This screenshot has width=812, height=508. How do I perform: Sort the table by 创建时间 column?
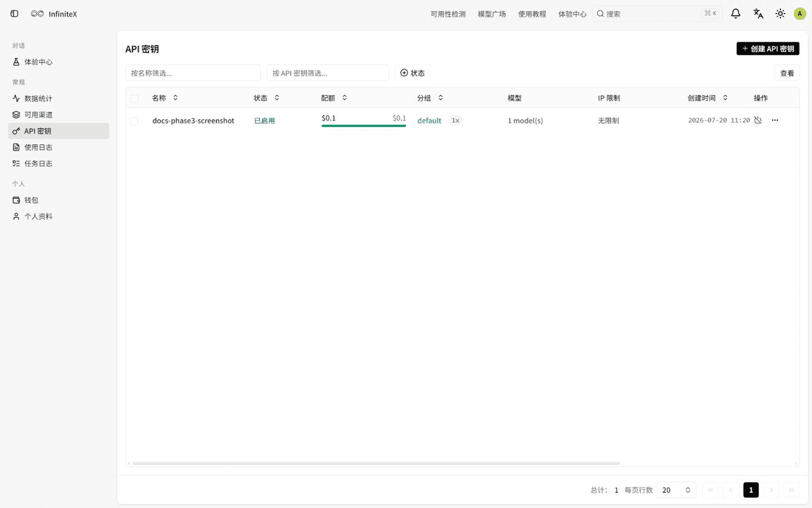click(708, 98)
